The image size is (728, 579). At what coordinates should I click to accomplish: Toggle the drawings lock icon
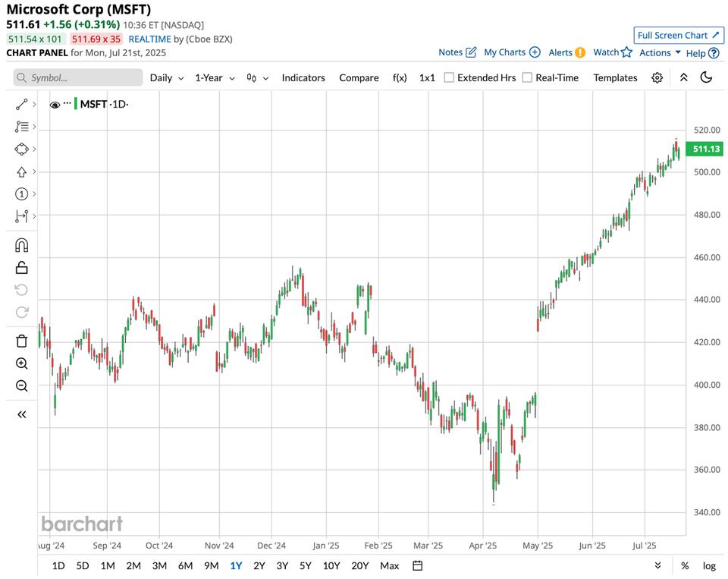tap(21, 268)
